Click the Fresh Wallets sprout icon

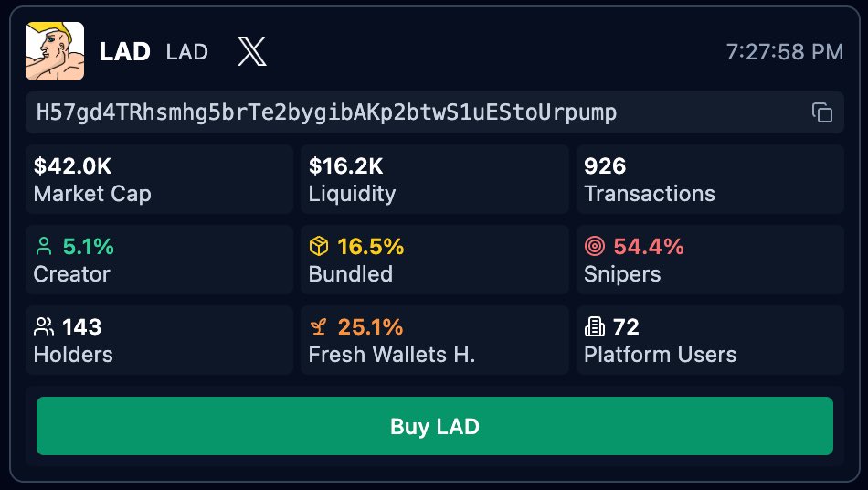(x=319, y=327)
